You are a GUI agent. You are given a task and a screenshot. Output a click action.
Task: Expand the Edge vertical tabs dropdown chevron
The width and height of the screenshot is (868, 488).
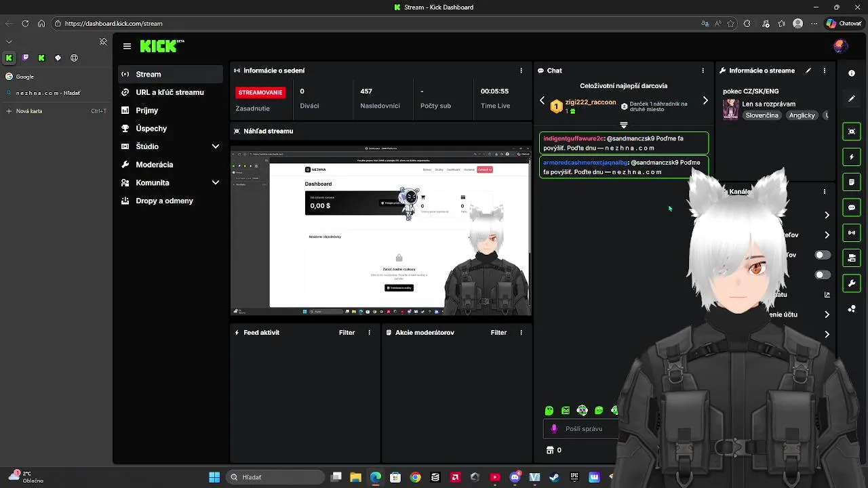pos(9,42)
